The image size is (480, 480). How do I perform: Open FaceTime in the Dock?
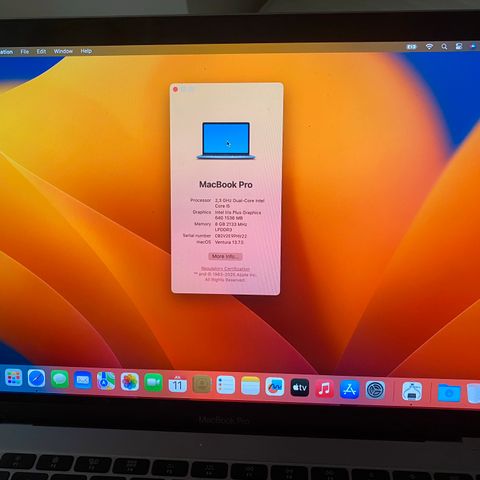click(x=153, y=383)
